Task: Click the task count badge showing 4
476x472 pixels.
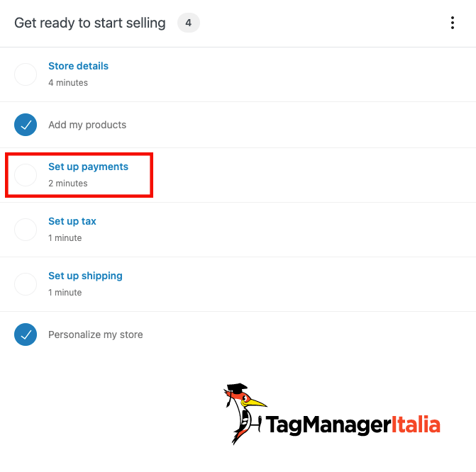Action: 189,23
